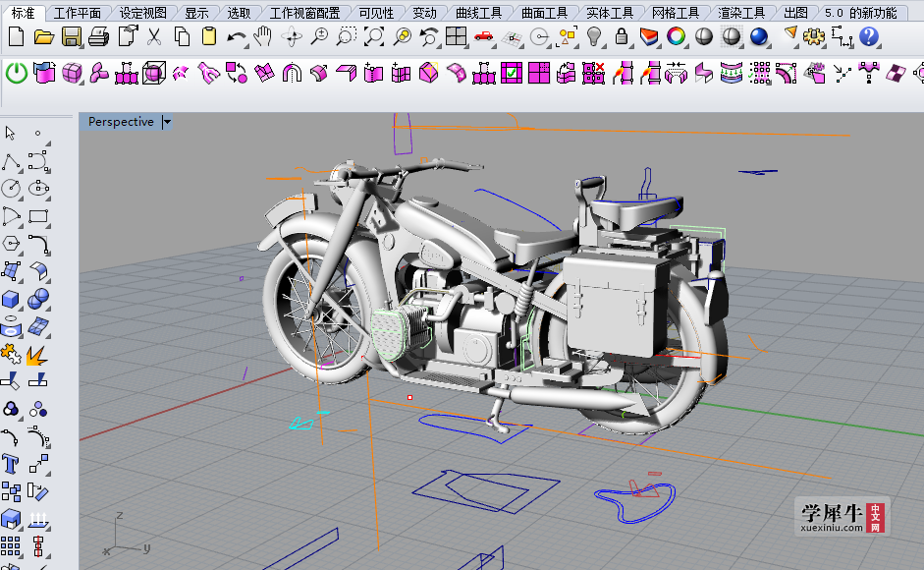The height and width of the screenshot is (570, 924).
Task: Click the pink checkmark grid icon
Action: [511, 73]
